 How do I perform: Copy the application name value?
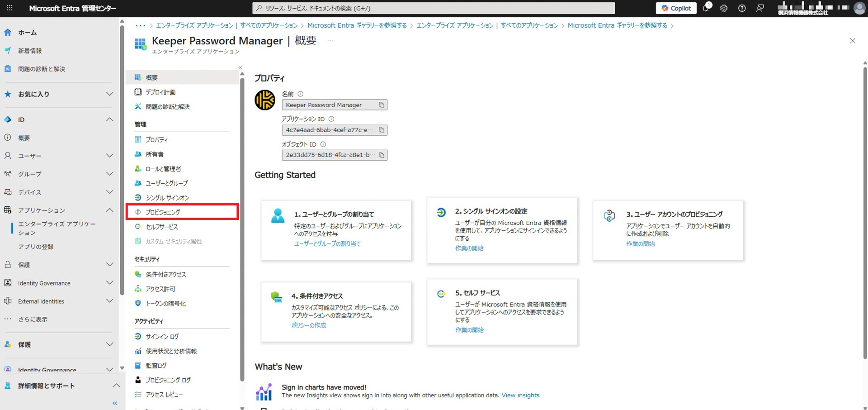tap(382, 105)
